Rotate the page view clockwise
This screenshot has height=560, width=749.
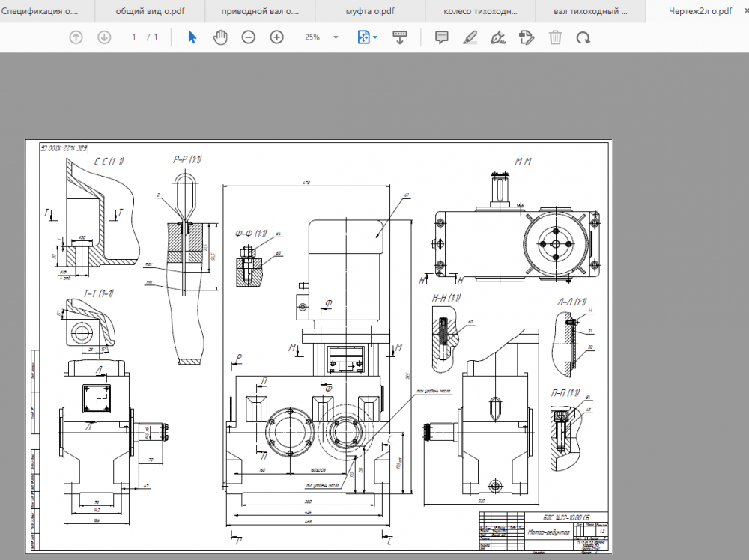pyautogui.click(x=583, y=37)
